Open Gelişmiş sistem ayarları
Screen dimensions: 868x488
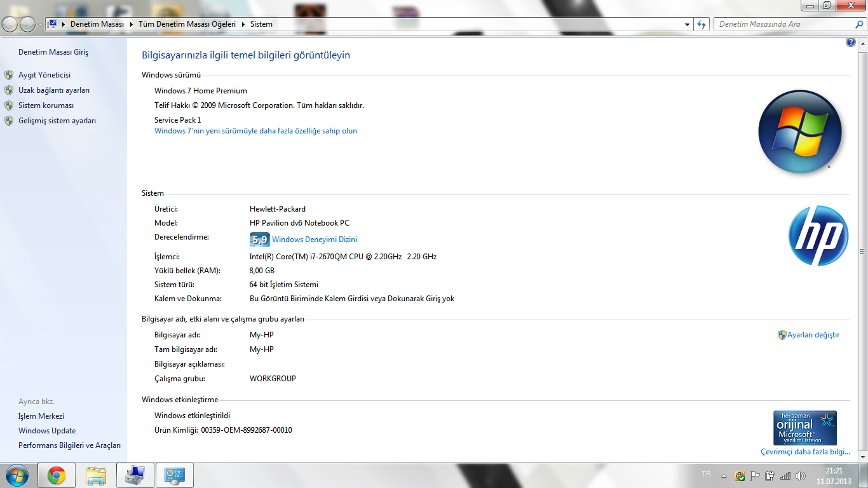[57, 121]
